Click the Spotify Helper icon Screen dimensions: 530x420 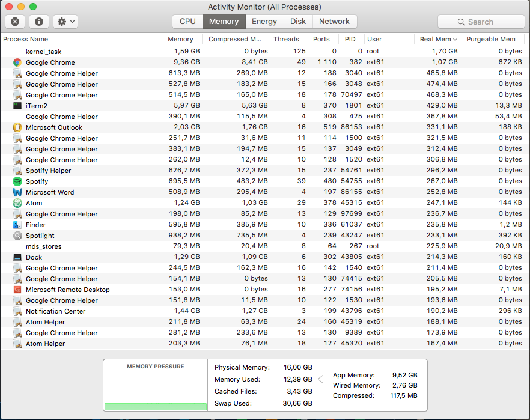coord(17,171)
